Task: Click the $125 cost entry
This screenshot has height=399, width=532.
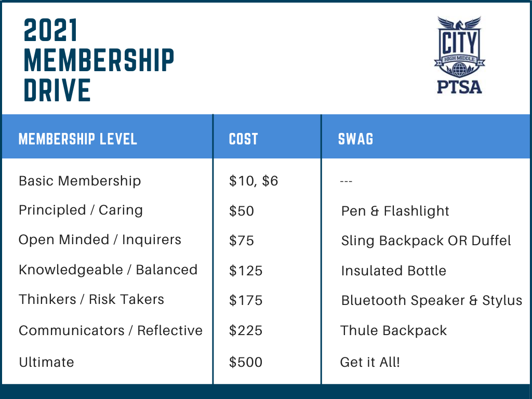Action: pyautogui.click(x=246, y=271)
